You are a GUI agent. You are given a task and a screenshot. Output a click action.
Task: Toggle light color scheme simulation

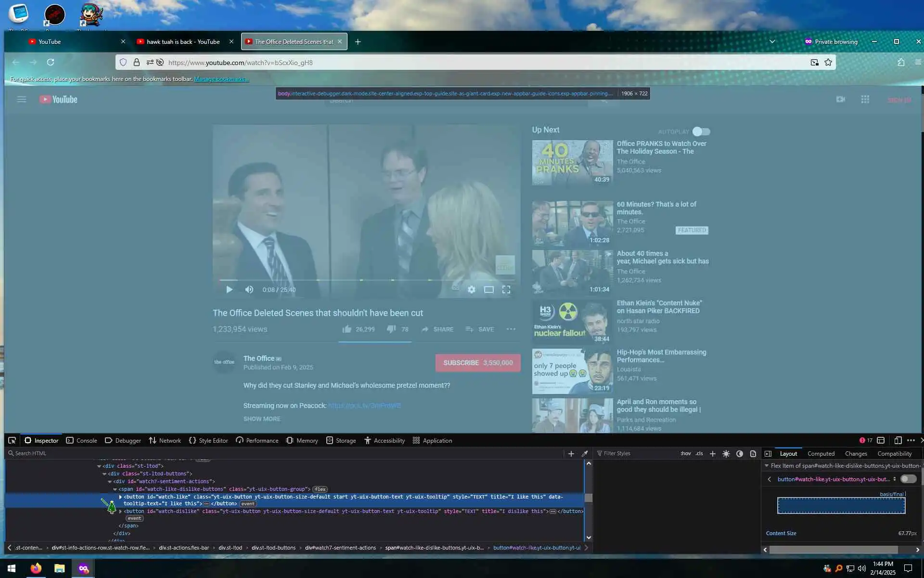point(726,453)
